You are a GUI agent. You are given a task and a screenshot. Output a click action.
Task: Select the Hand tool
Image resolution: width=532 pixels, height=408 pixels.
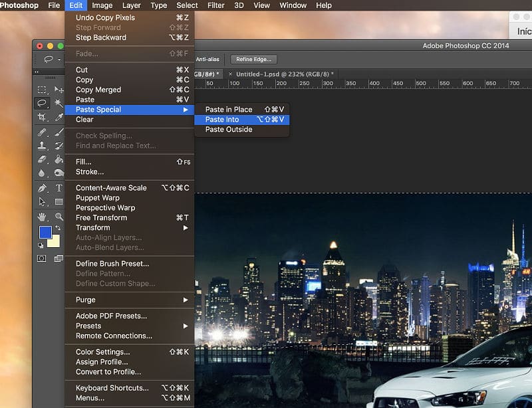42,217
